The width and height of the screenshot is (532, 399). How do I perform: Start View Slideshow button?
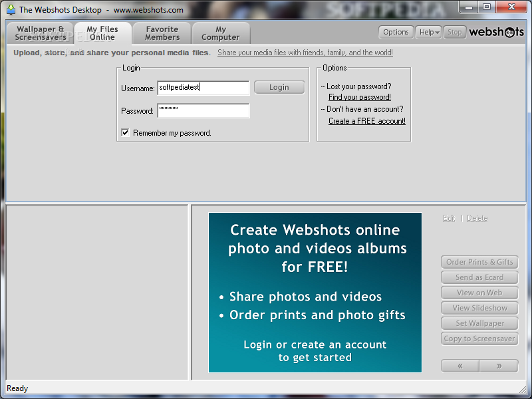pos(479,308)
